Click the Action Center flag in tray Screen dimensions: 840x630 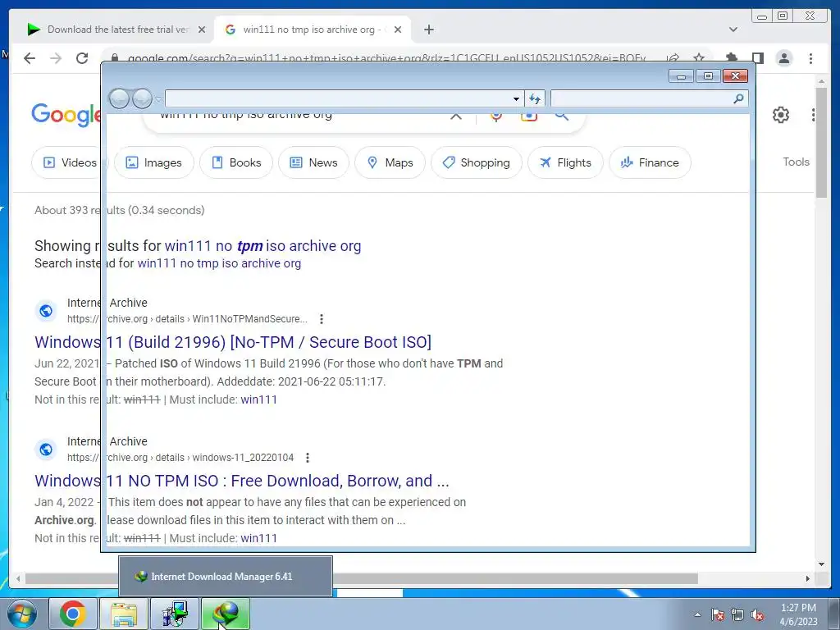(x=717, y=614)
